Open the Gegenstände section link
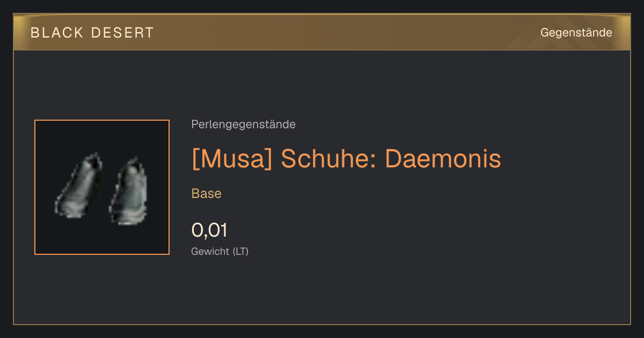Image resolution: width=644 pixels, height=338 pixels. coord(576,33)
